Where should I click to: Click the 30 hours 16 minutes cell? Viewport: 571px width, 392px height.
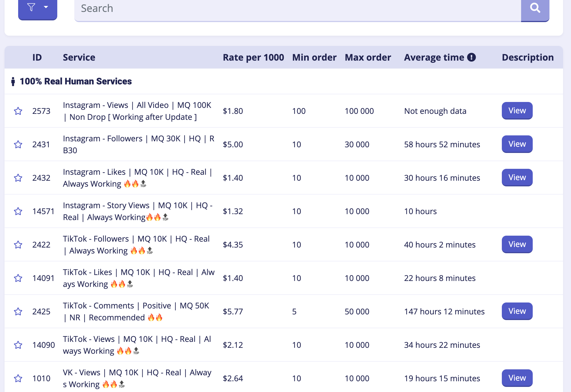pos(442,178)
